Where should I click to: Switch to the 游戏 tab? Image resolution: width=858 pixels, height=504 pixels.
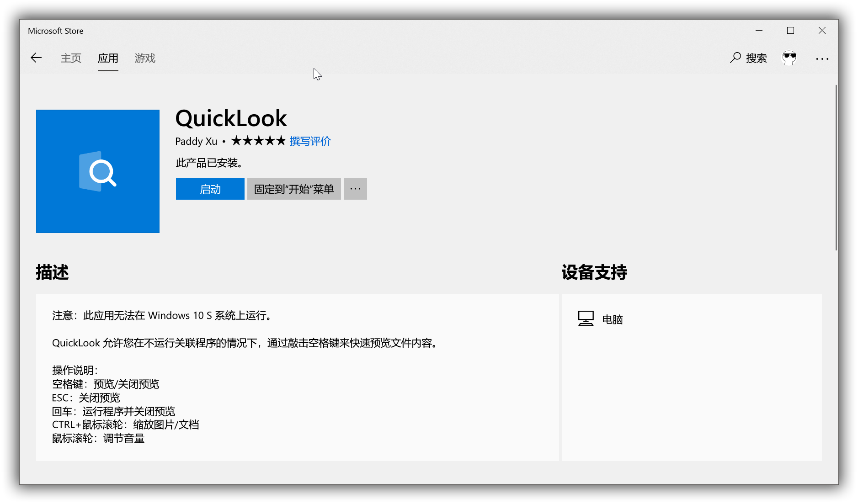(145, 58)
